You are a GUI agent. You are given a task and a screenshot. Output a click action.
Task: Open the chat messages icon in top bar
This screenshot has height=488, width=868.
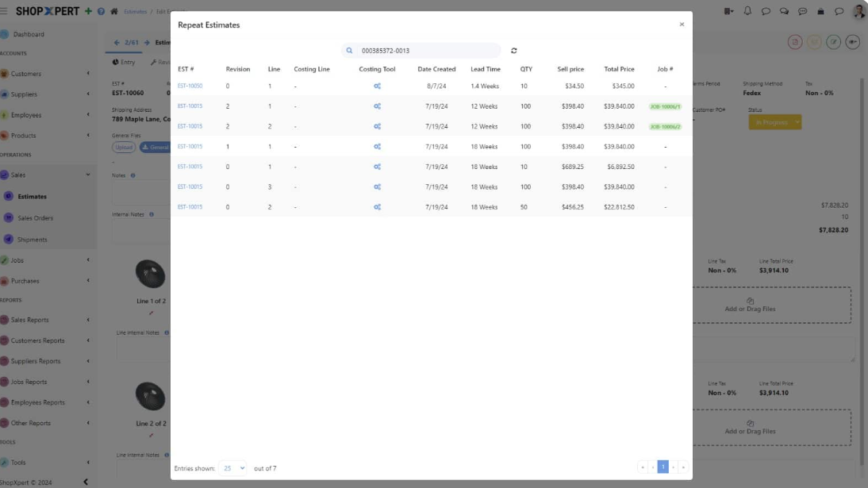pyautogui.click(x=765, y=10)
